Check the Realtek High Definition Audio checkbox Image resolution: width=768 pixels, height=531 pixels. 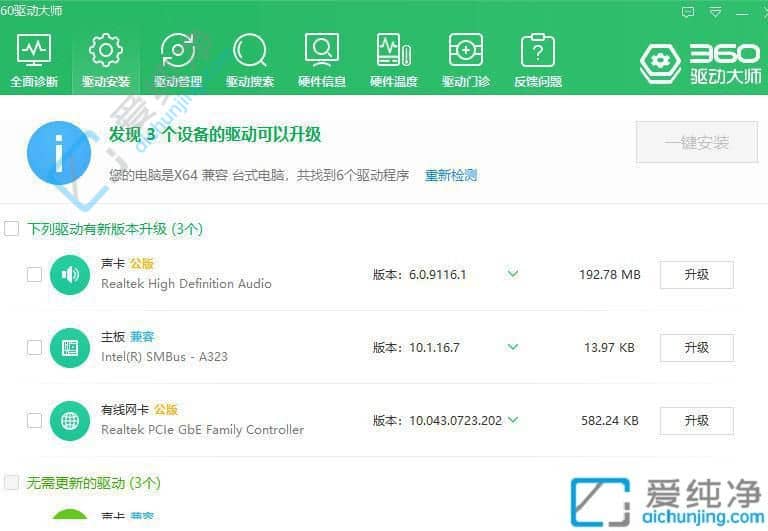coord(34,274)
